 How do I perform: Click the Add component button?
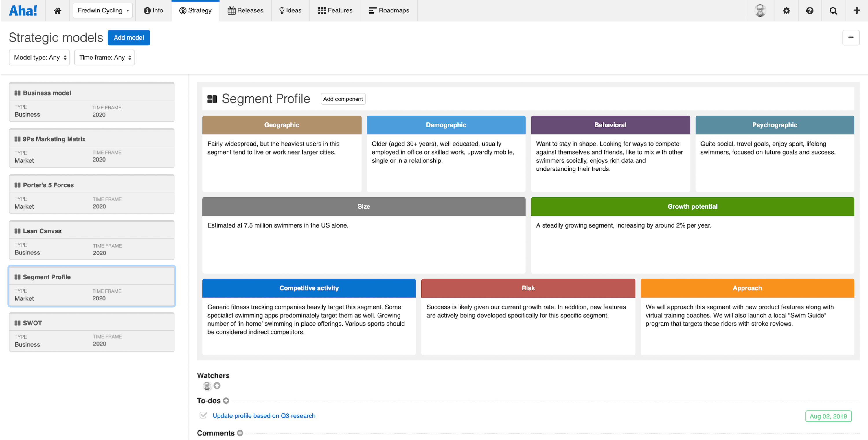(x=343, y=99)
